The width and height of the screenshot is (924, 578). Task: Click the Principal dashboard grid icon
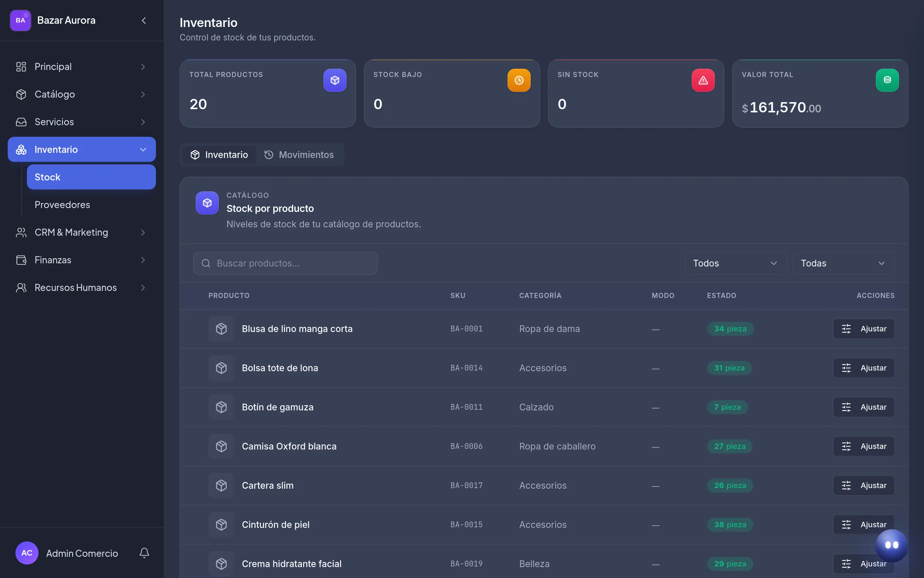(21, 66)
